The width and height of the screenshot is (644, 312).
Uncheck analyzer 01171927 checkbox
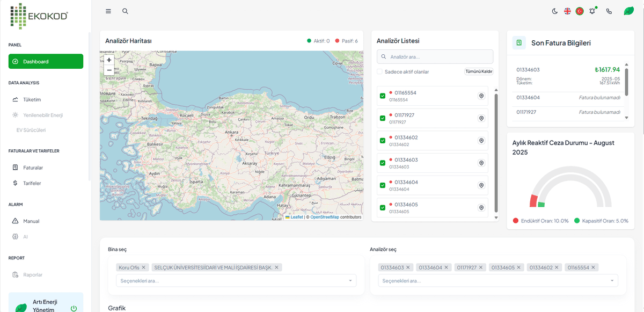[383, 118]
